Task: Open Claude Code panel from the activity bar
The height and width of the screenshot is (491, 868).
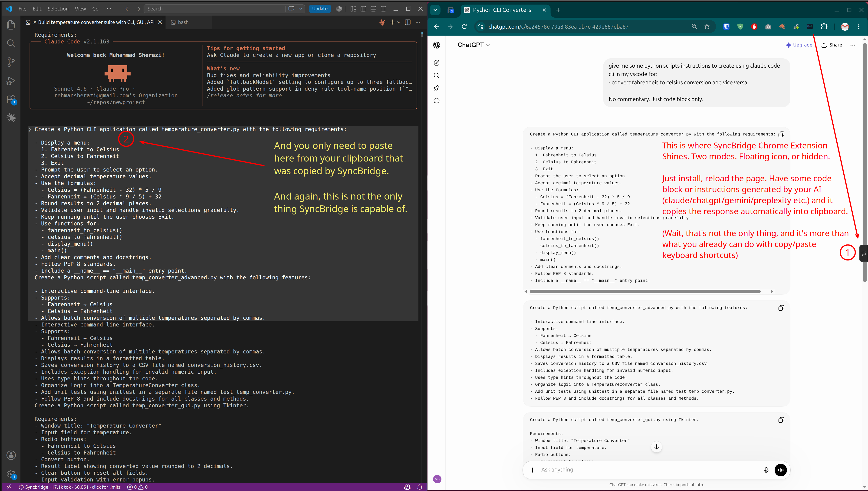Action: (11, 118)
